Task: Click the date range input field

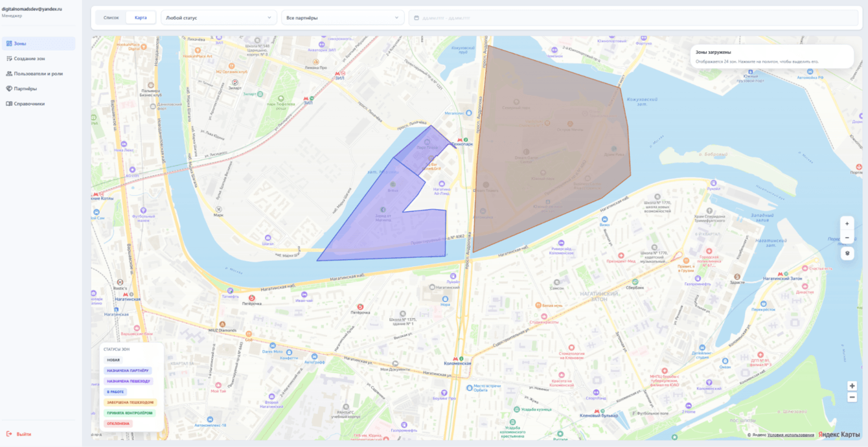Action: [x=635, y=17]
